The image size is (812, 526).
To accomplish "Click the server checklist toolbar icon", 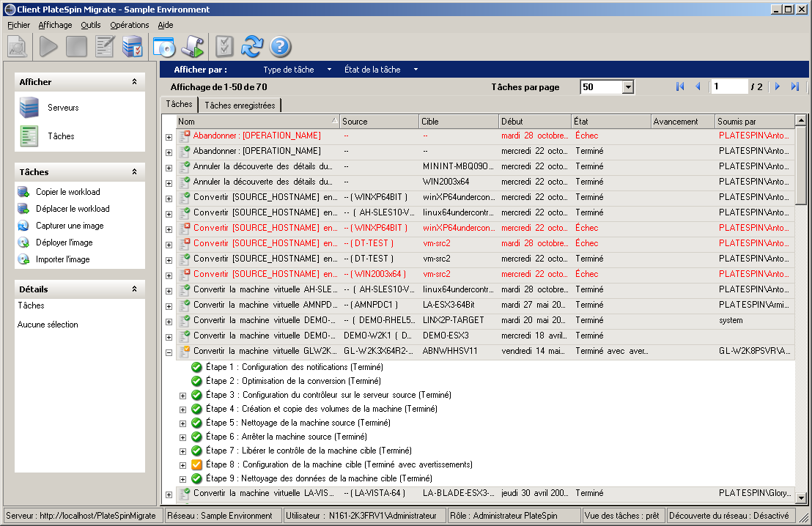I will click(133, 47).
